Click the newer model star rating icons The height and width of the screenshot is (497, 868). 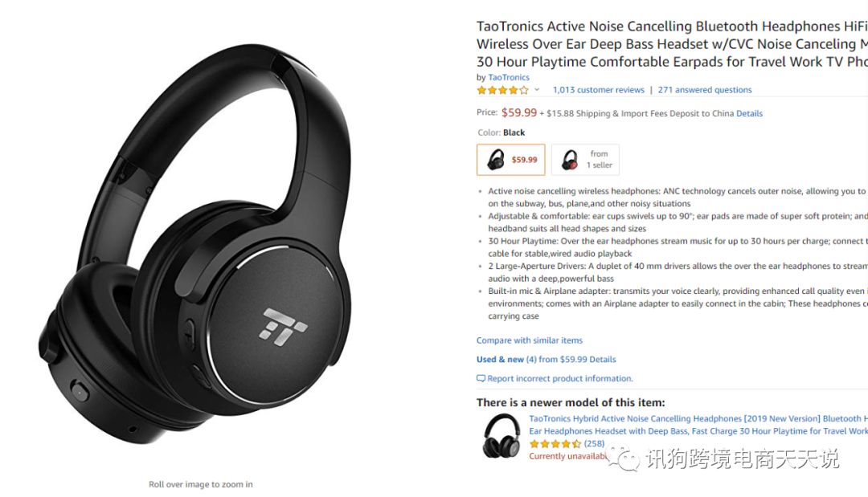(x=555, y=443)
